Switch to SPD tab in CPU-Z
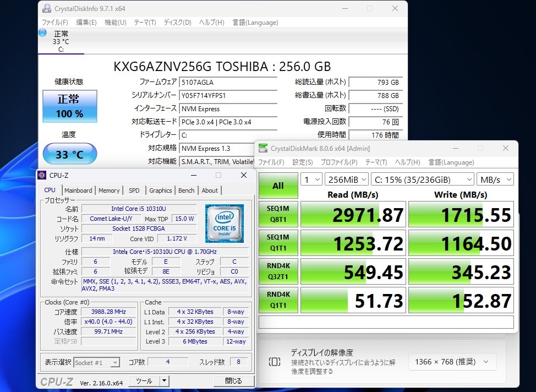This screenshot has width=536, height=392. tap(134, 190)
